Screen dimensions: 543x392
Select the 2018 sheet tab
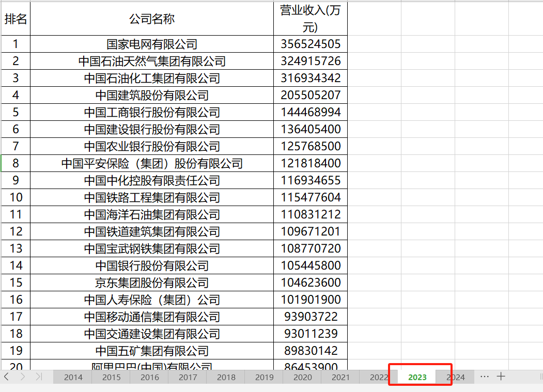[226, 377]
